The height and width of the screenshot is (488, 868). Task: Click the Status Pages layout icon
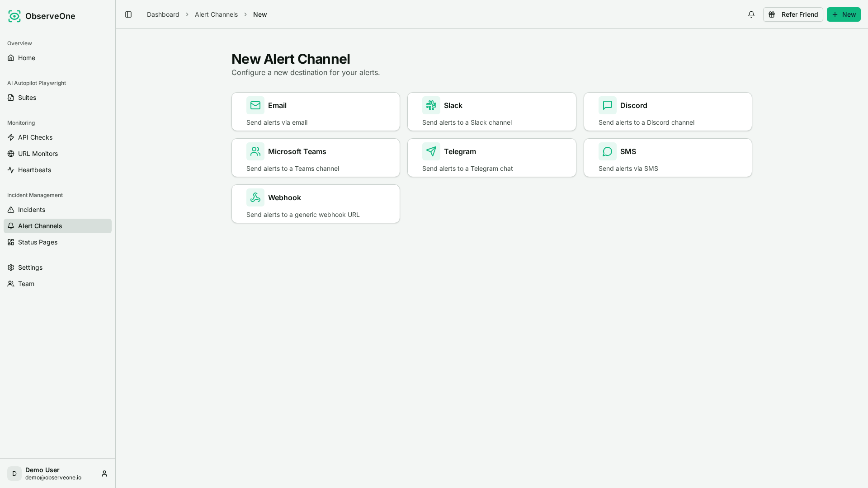(x=11, y=242)
